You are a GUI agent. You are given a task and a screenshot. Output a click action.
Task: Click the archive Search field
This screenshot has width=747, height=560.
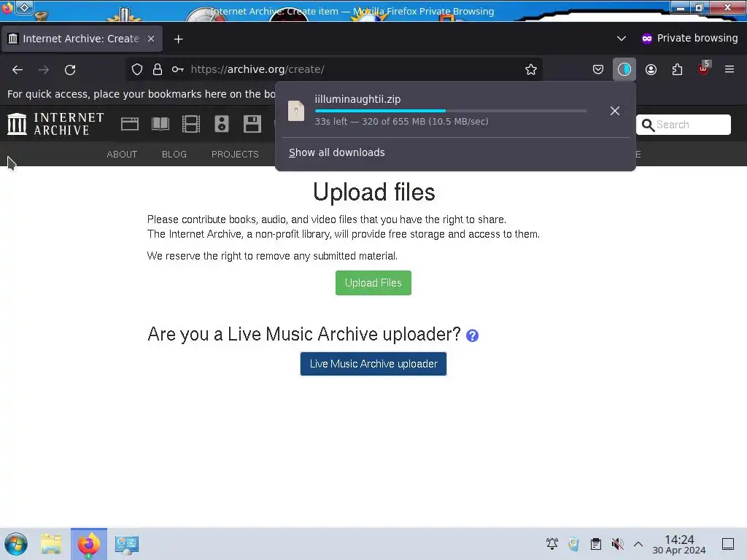click(683, 125)
